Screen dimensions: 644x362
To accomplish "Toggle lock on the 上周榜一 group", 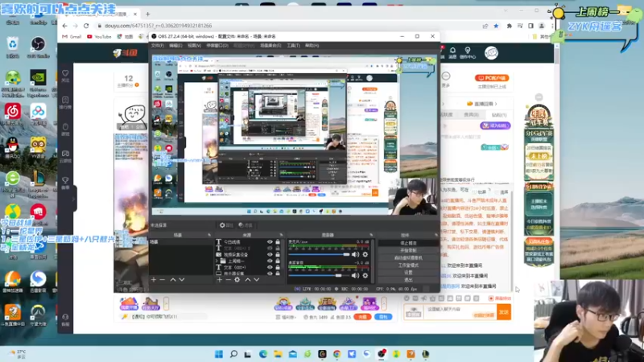I will (x=278, y=261).
